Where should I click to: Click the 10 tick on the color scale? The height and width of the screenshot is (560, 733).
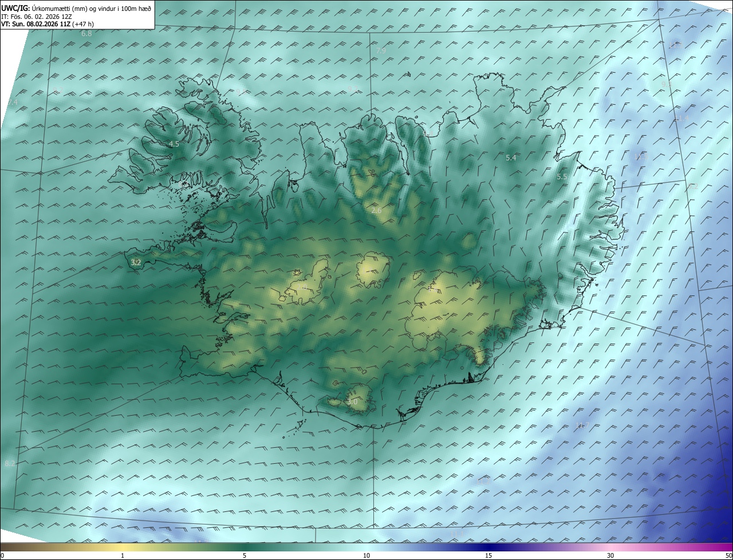coord(366,555)
